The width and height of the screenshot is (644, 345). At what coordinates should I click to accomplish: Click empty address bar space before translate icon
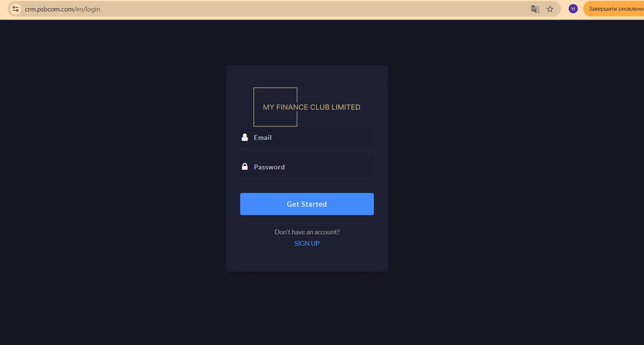click(x=314, y=9)
